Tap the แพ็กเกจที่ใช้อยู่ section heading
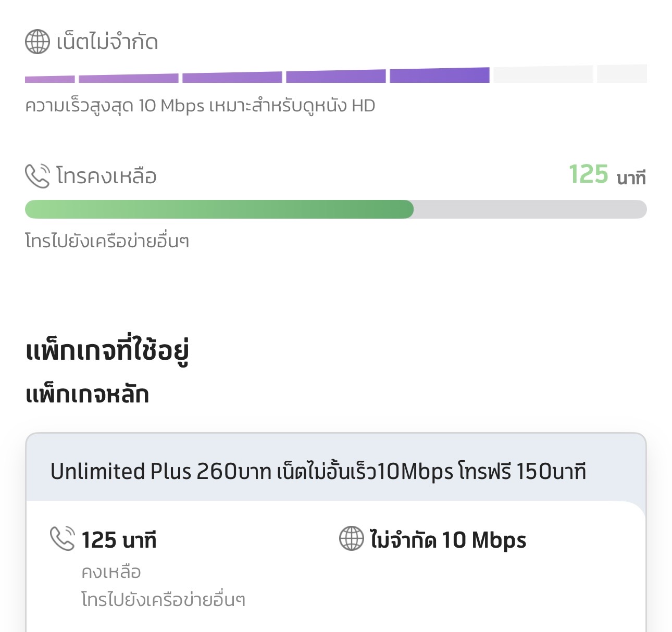This screenshot has height=632, width=672. tap(107, 351)
